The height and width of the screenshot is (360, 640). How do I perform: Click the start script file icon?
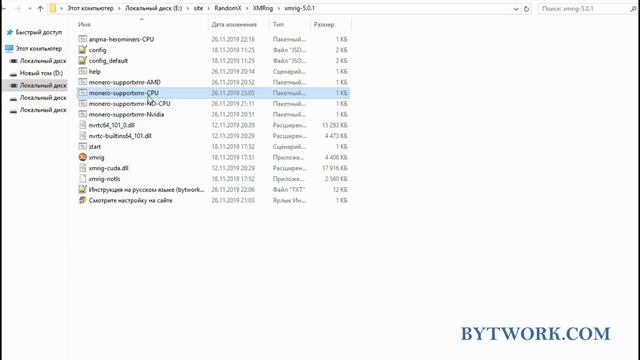[82, 147]
